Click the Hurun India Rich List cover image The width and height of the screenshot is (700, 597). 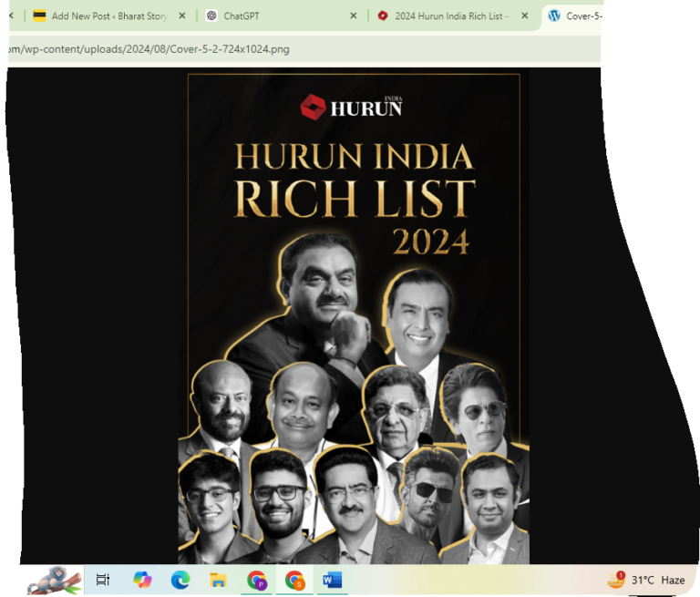point(354,316)
